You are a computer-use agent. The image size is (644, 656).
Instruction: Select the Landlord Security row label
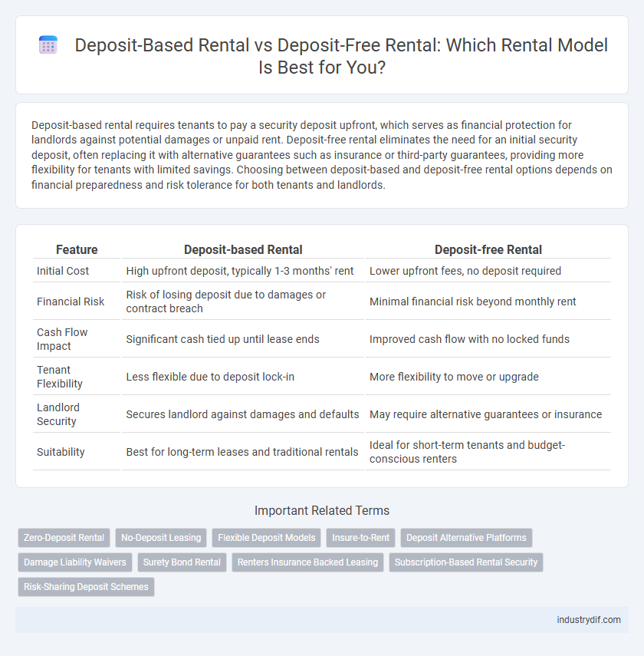point(58,414)
